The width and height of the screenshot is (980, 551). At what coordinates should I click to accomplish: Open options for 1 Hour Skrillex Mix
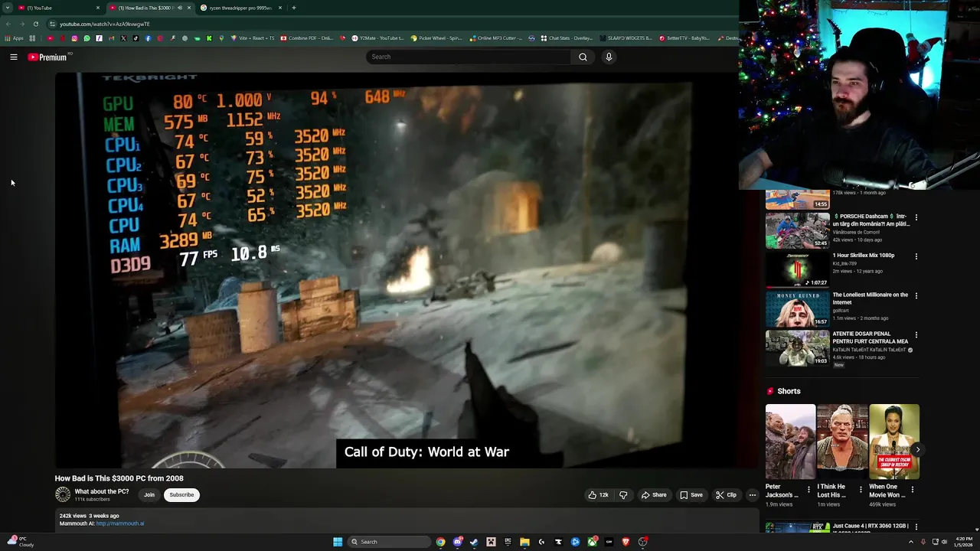tap(916, 256)
